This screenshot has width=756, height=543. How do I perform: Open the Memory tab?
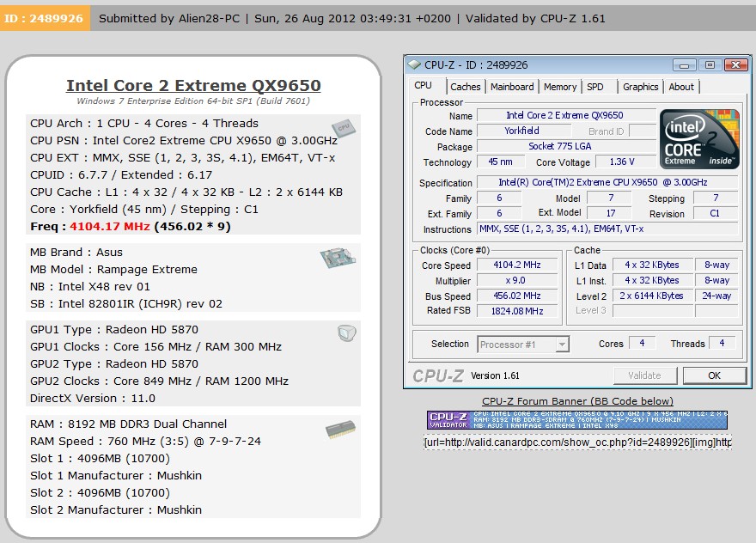[x=559, y=86]
